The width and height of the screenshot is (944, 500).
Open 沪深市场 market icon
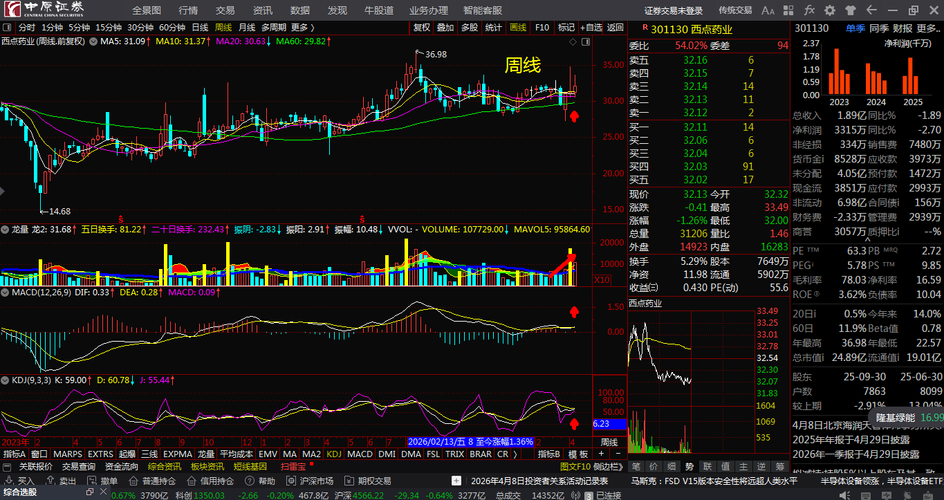[310, 481]
